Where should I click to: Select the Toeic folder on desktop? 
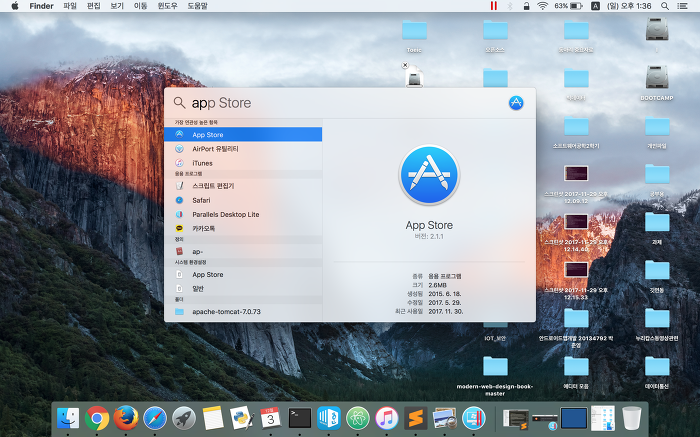[414, 37]
